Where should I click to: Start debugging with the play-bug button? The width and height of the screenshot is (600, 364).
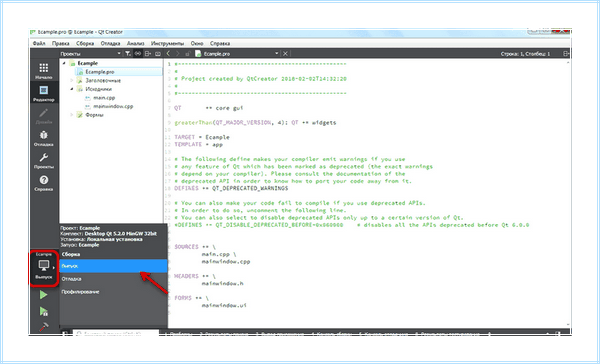coord(44,311)
